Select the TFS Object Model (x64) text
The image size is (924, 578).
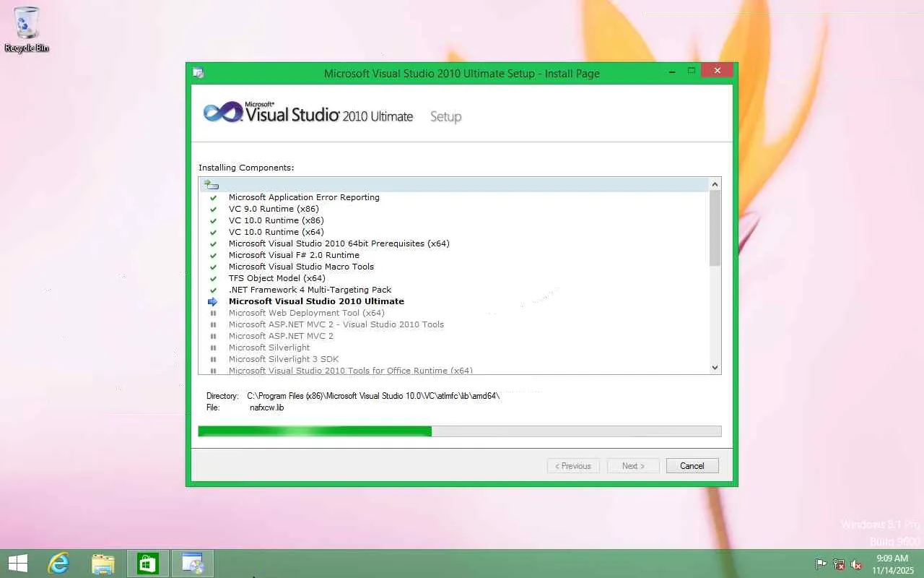(277, 278)
